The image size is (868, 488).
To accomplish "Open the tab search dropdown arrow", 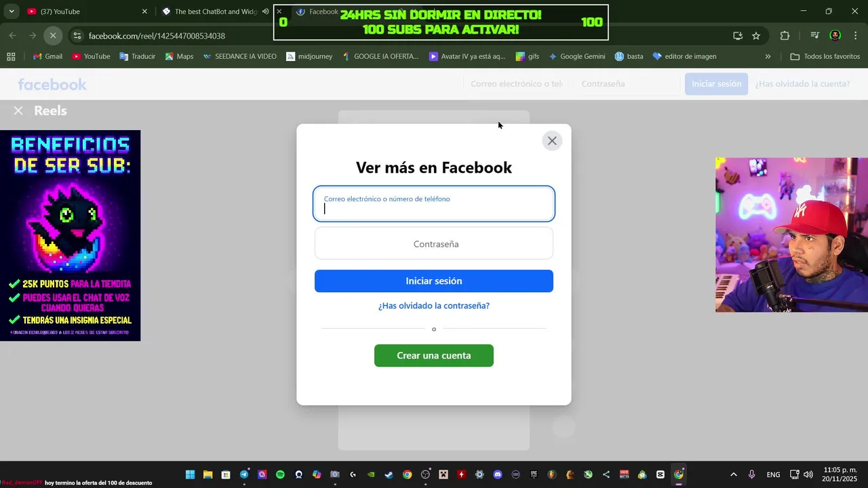I will (x=11, y=12).
